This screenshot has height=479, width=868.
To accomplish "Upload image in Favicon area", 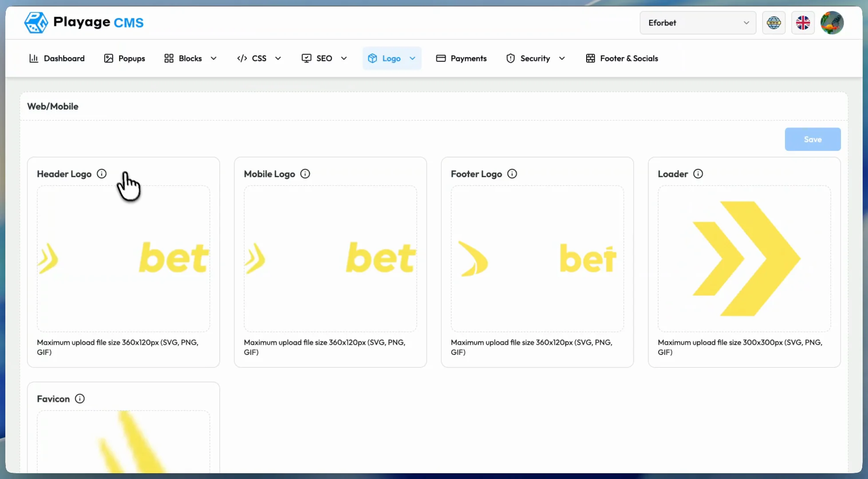I will point(123,442).
